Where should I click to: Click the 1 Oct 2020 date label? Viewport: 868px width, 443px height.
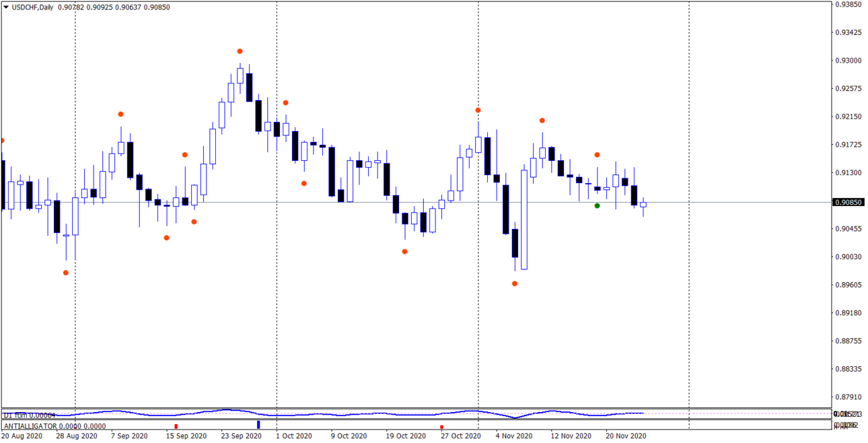point(293,436)
